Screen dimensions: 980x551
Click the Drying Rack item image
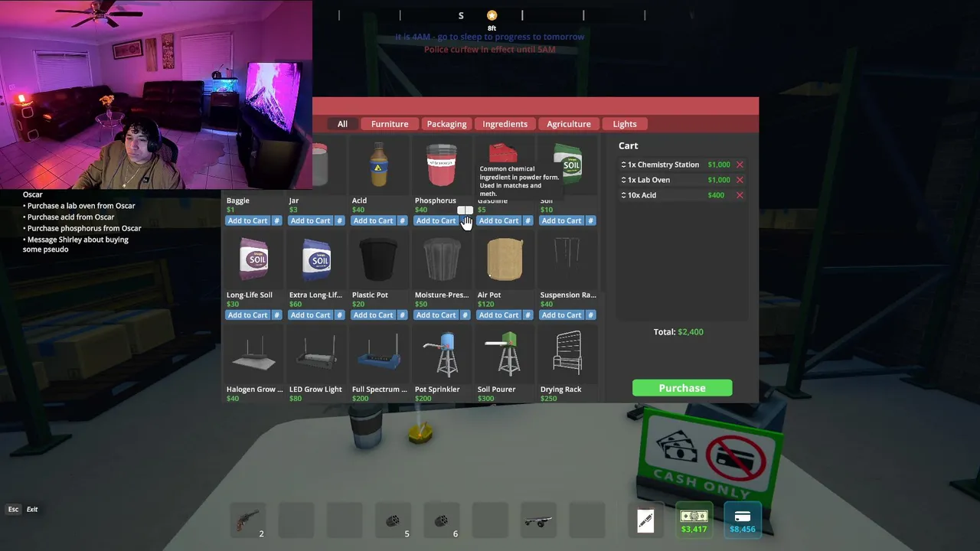pyautogui.click(x=567, y=354)
